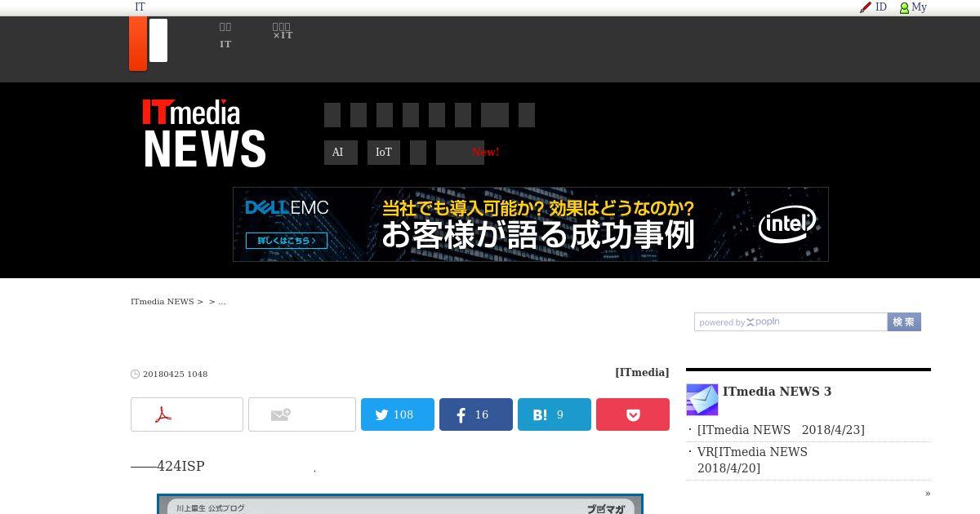Open sidebar VR link dated 2018/4/20

pos(752,460)
